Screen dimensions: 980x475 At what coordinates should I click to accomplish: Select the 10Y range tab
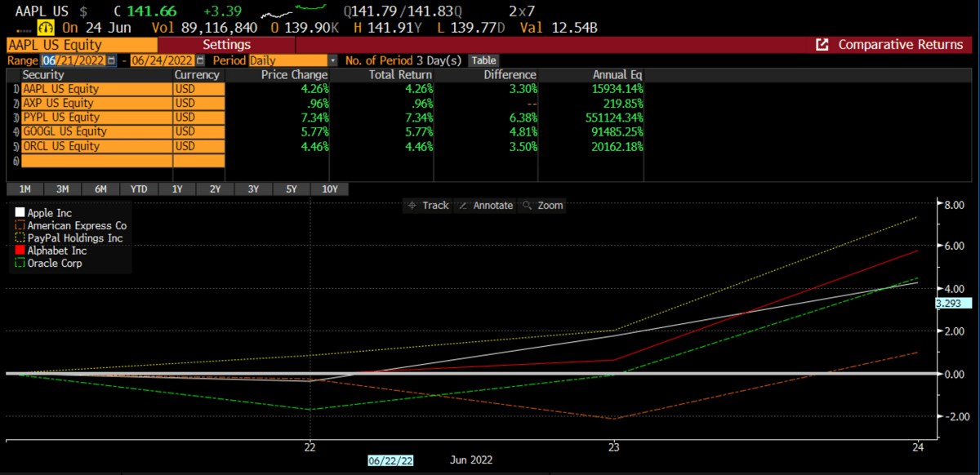330,189
